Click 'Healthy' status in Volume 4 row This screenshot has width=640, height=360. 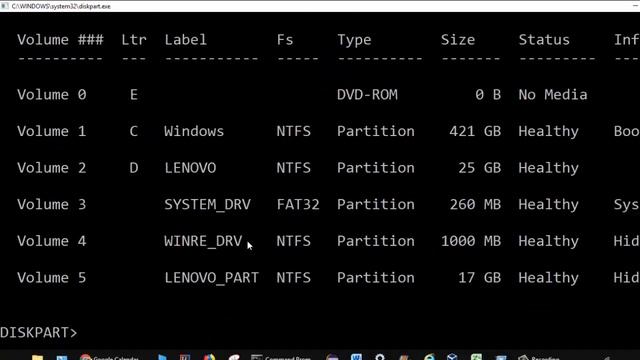point(549,242)
